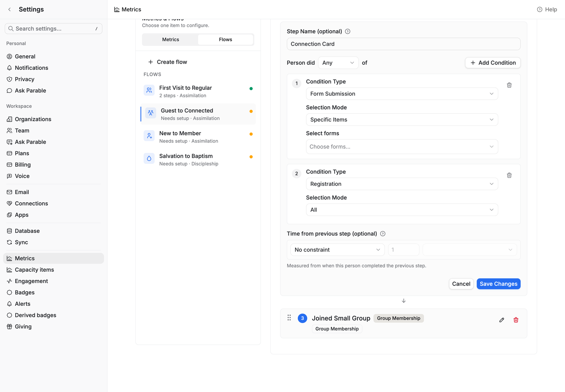Click the Giving gift icon
565x392 pixels.
(x=9, y=327)
